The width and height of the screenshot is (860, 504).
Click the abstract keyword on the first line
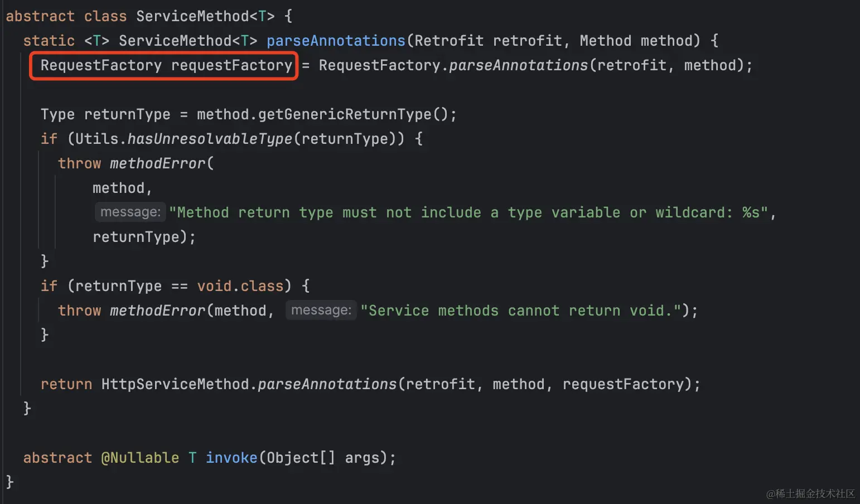pyautogui.click(x=40, y=16)
